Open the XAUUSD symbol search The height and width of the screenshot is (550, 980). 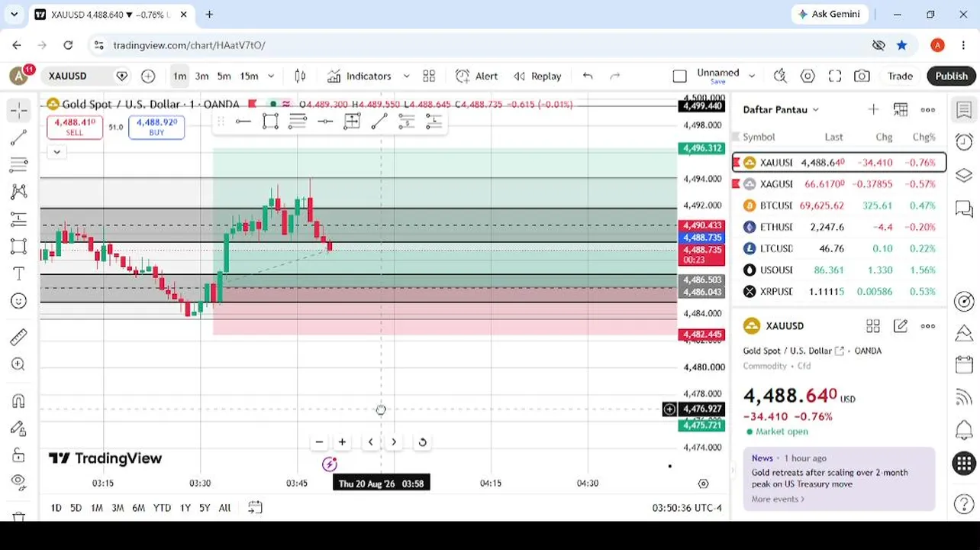click(68, 76)
